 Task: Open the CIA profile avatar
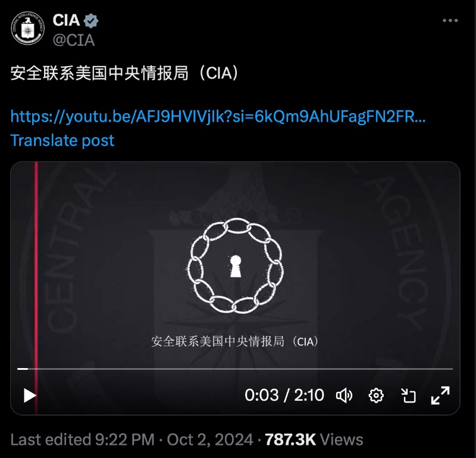[27, 29]
